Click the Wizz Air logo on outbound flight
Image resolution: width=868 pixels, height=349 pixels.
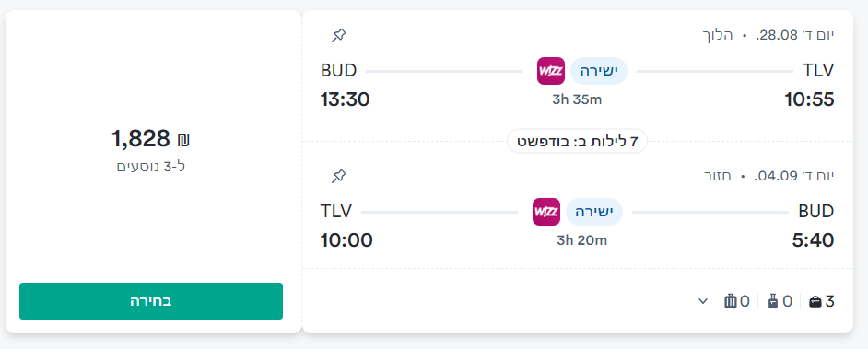(551, 71)
